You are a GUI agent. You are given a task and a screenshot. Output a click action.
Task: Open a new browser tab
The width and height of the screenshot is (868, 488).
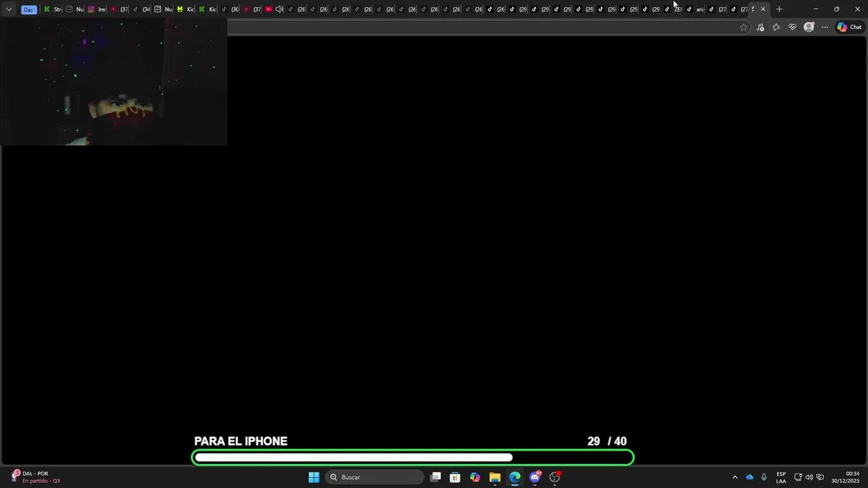779,9
